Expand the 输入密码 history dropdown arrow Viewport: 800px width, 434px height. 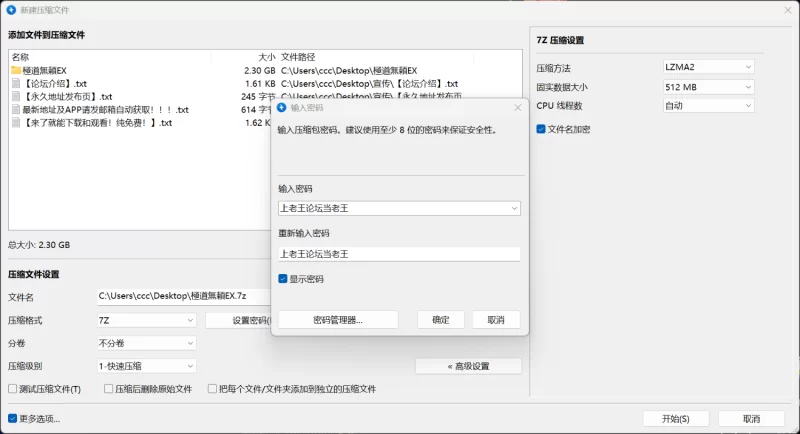click(514, 208)
